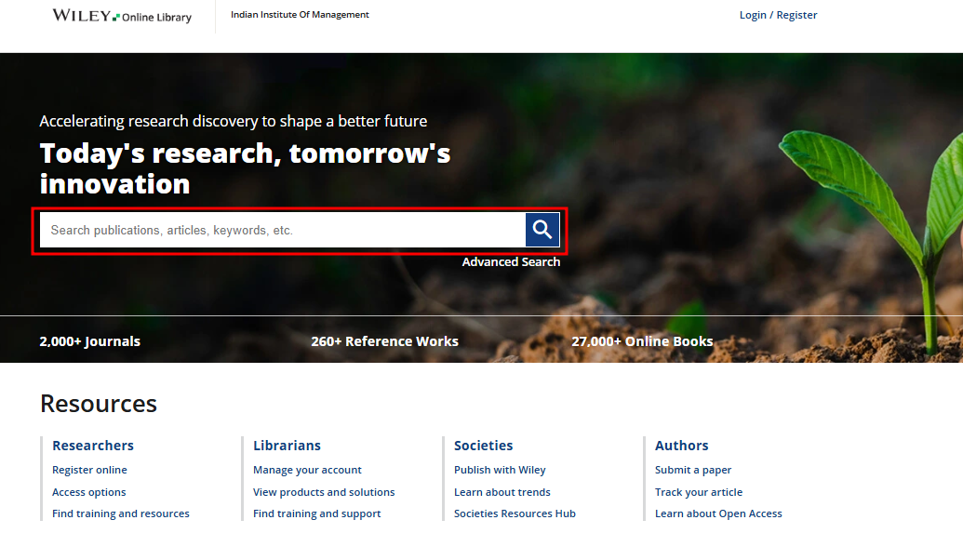Open Learn about Open Access link
This screenshot has width=963, height=560.
(718, 513)
